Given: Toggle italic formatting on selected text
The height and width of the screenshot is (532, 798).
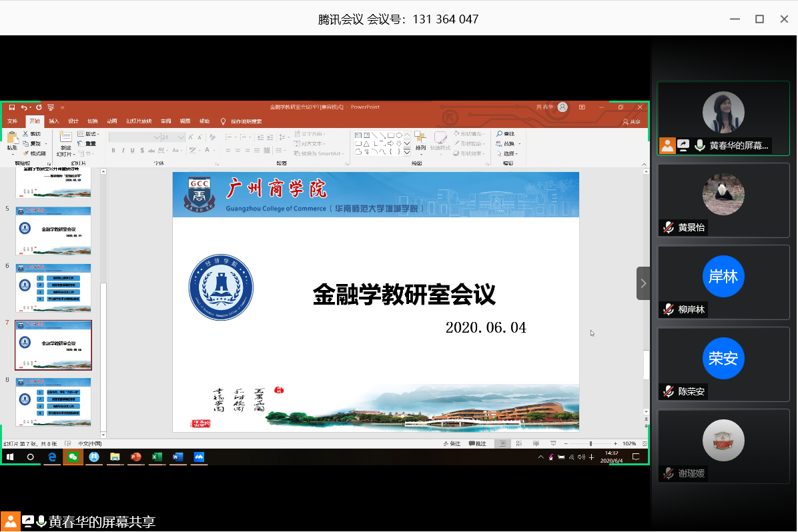Looking at the screenshot, I should [x=123, y=151].
